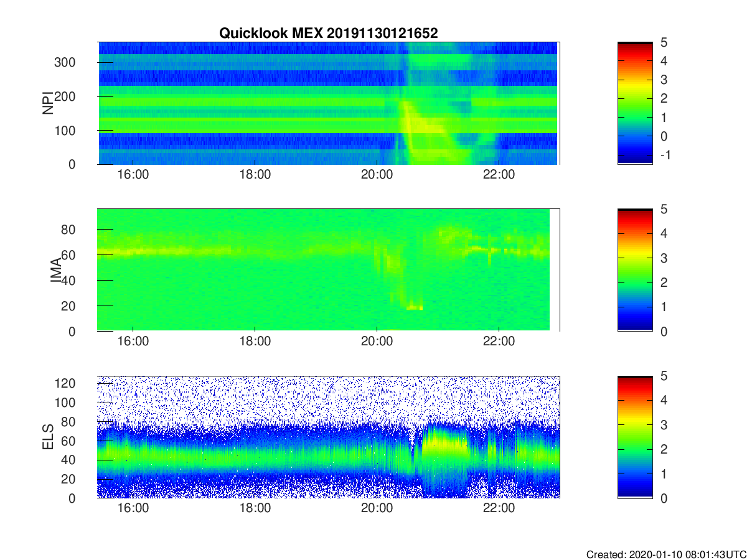Image resolution: width=747 pixels, height=560 pixels.
Task: Click the 16:00 tick under the ELS panel
Action: pyautogui.click(x=133, y=508)
